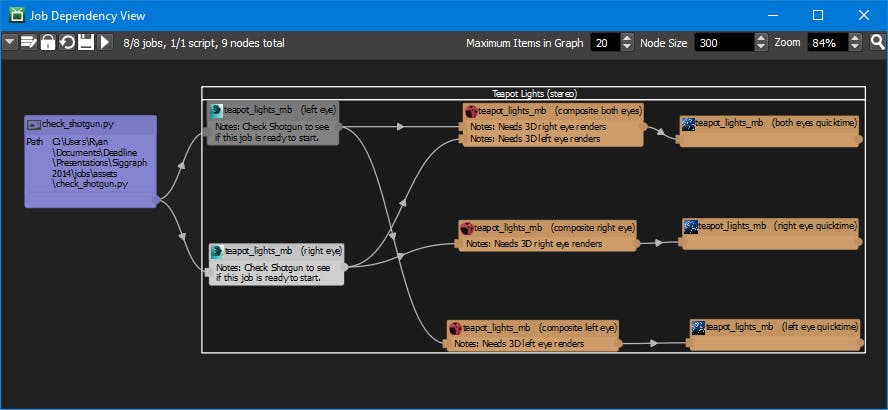Select the (both eyes quicktime) node title
The image size is (888, 410).
point(776,123)
